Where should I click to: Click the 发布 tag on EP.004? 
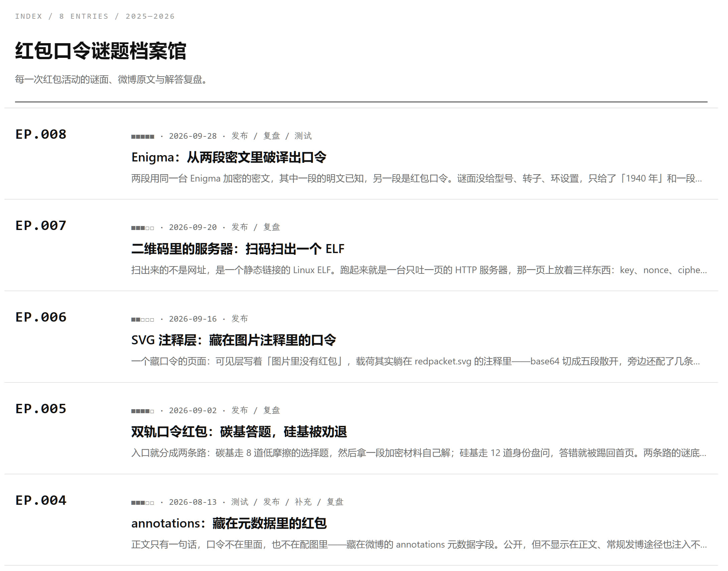coord(271,502)
